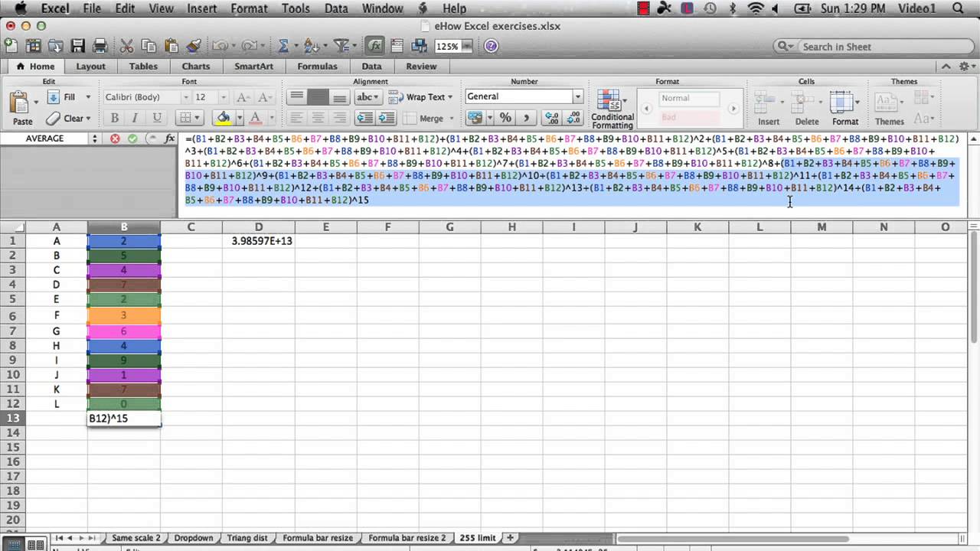Open the Charts ribbon tab

(x=195, y=67)
